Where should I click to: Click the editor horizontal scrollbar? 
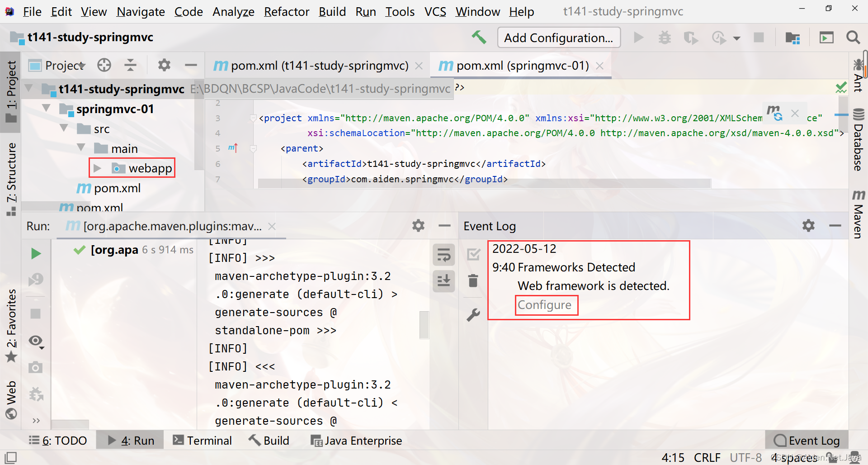coord(484,184)
